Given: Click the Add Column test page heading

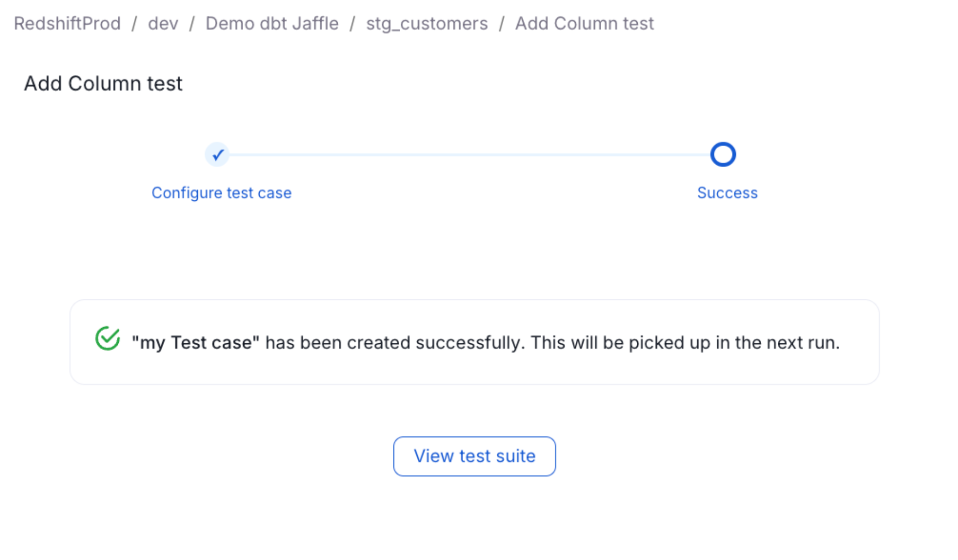Looking at the screenshot, I should (x=103, y=83).
